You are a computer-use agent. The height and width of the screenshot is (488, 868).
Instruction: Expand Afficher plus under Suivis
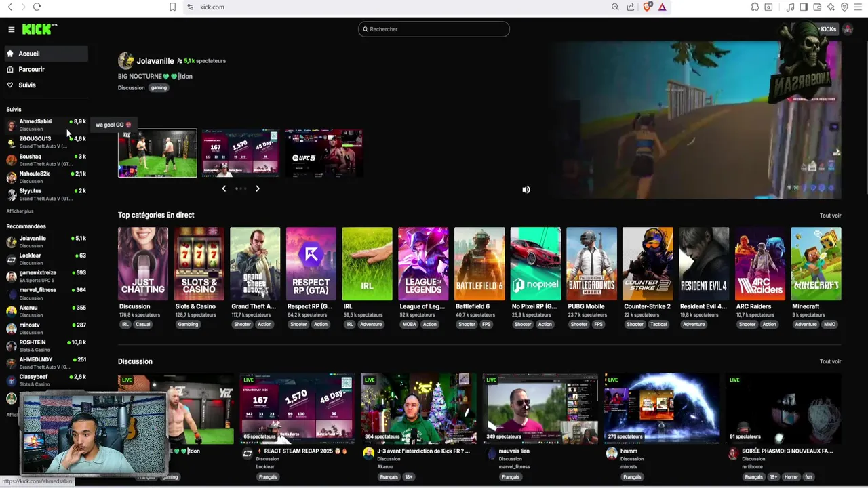pyautogui.click(x=20, y=211)
